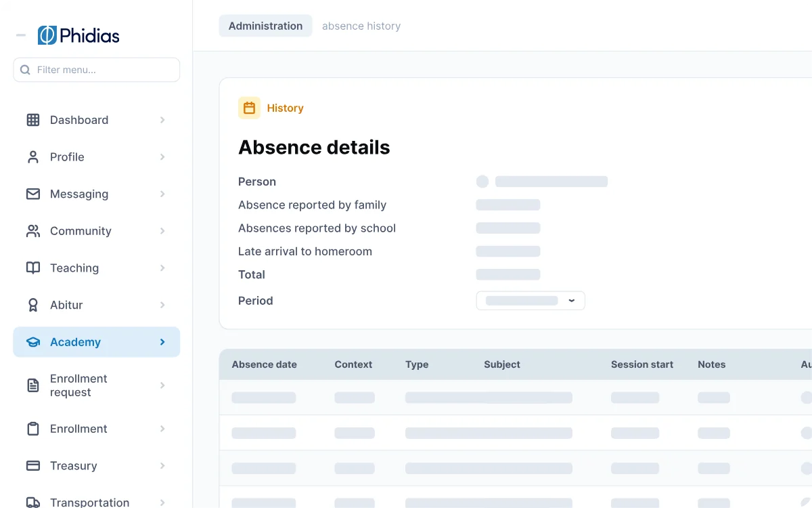Image resolution: width=812 pixels, height=508 pixels.
Task: Click the Messaging envelope icon
Action: point(32,194)
